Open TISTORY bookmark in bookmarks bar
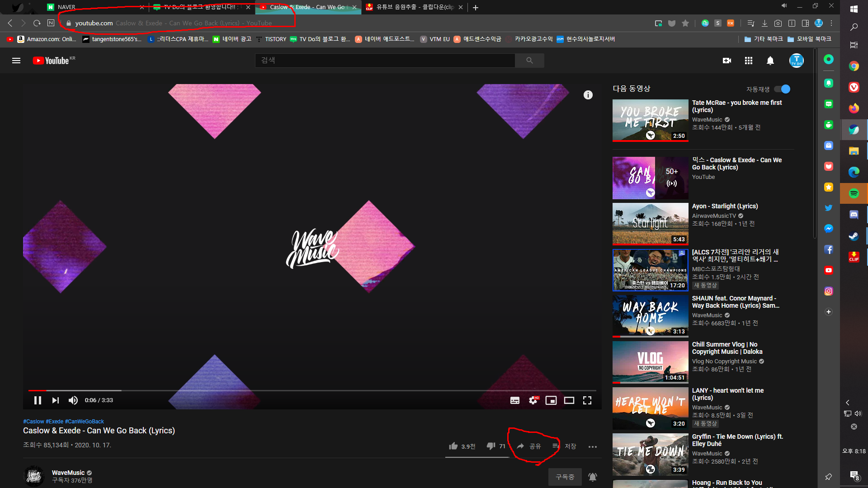The height and width of the screenshot is (488, 868). pyautogui.click(x=275, y=39)
